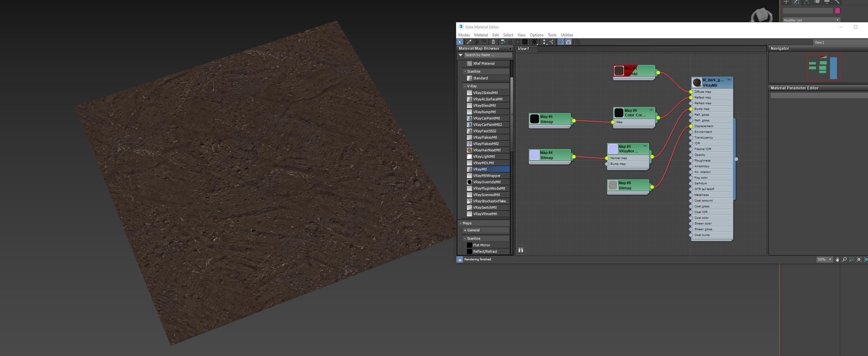This screenshot has width=868, height=356.
Task: Open Create tab plus icon in command panel
Action: 787,2
